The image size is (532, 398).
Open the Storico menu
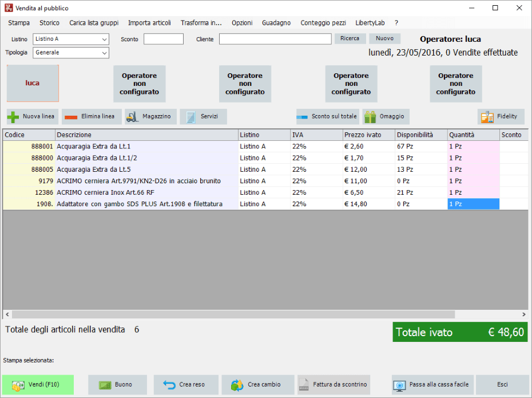coord(50,23)
